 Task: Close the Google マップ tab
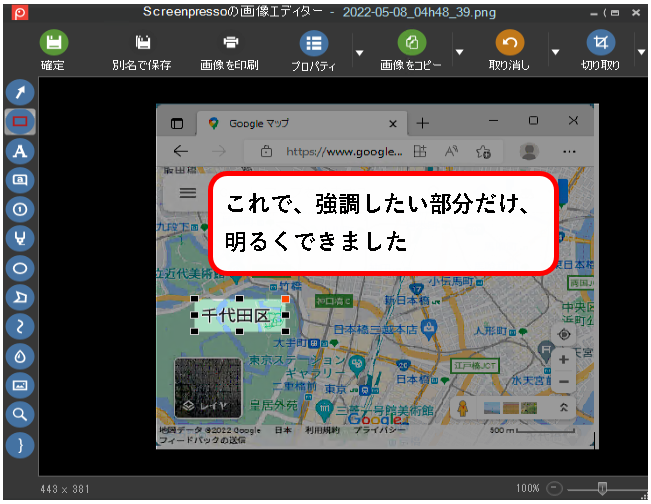(393, 124)
